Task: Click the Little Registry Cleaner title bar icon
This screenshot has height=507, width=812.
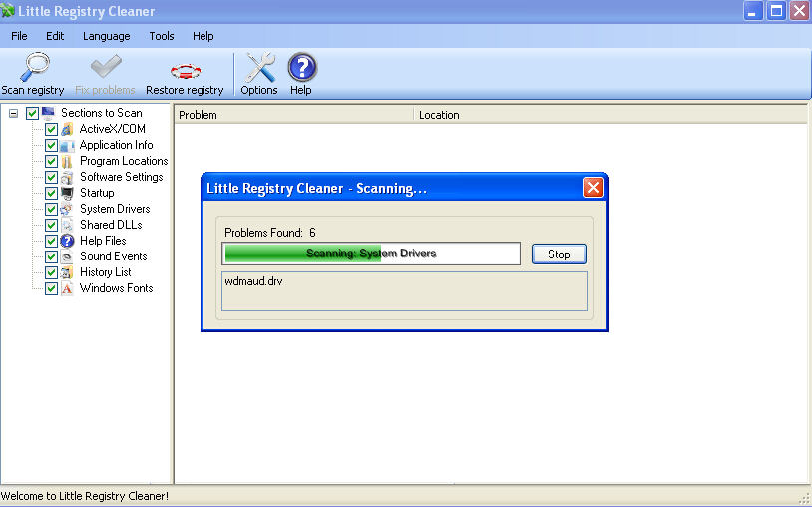Action: click(x=7, y=11)
